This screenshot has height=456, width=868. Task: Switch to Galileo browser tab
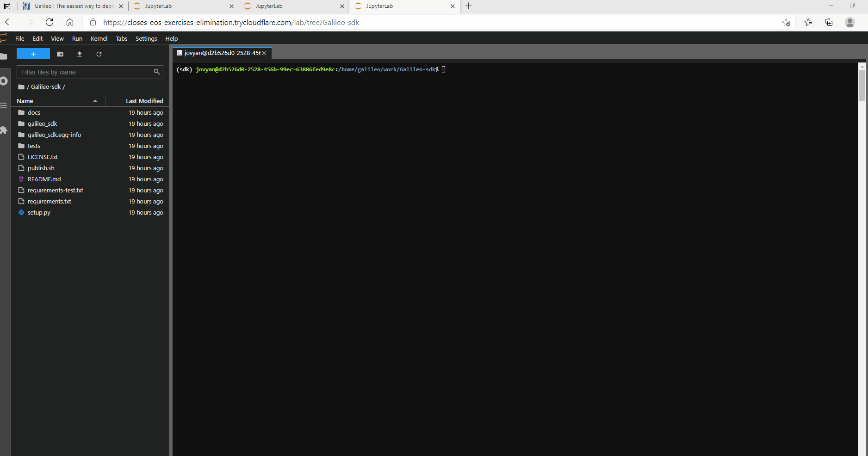73,6
